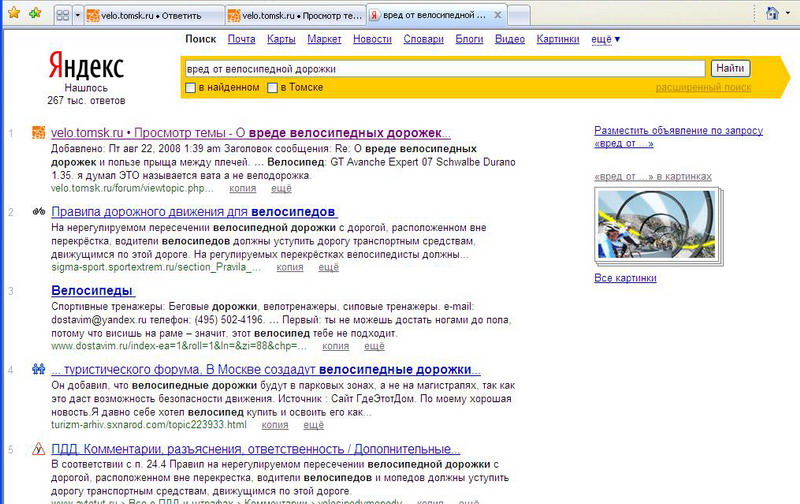Open the result 'velo.tomsk.ru • Просмотр темы'
Viewport: 800px width, 504px height.
pyautogui.click(x=251, y=133)
